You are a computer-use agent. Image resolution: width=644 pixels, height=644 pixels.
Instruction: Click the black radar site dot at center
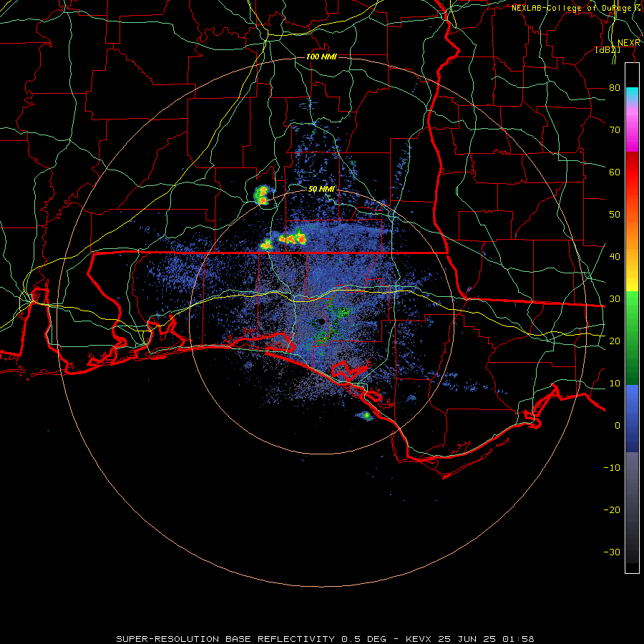[x=321, y=323]
